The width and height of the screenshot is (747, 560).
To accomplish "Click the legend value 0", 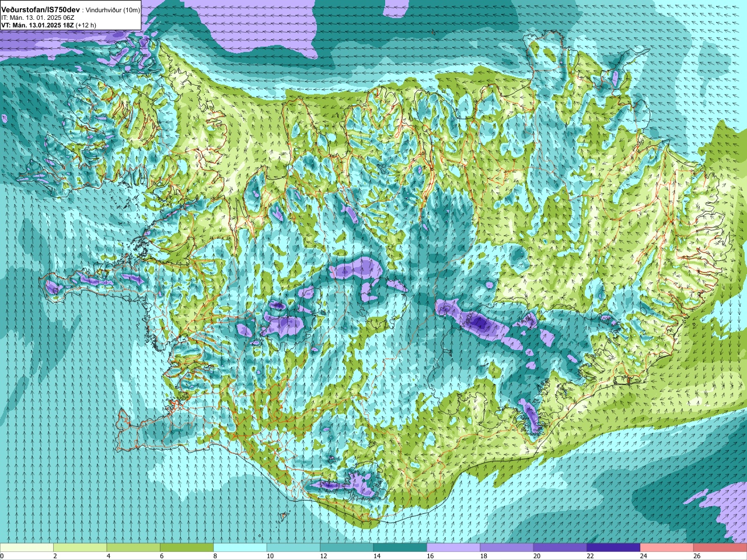I will 2,556.
